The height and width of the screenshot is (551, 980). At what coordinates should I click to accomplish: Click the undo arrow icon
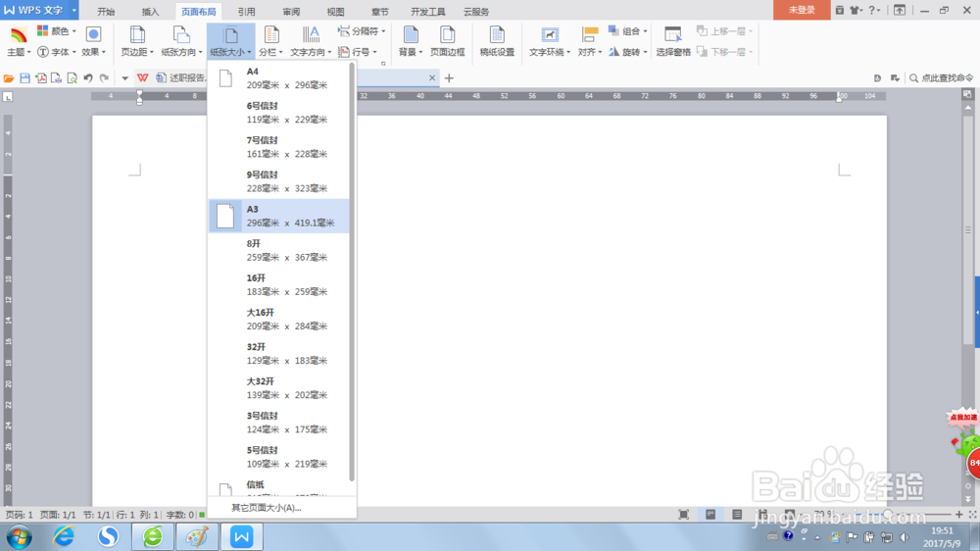pyautogui.click(x=88, y=78)
